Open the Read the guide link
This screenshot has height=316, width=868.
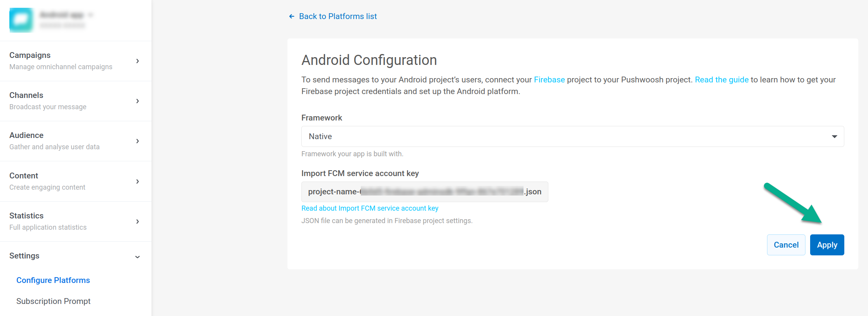(722, 80)
